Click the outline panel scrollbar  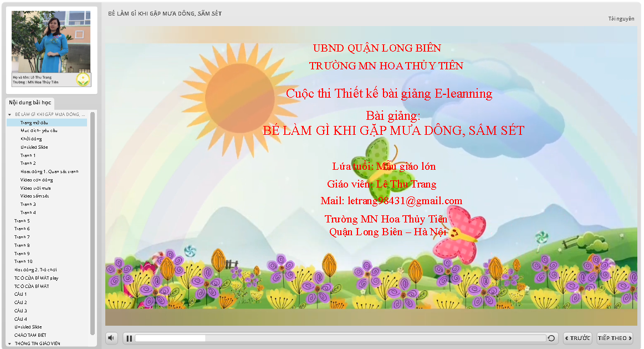[93, 222]
